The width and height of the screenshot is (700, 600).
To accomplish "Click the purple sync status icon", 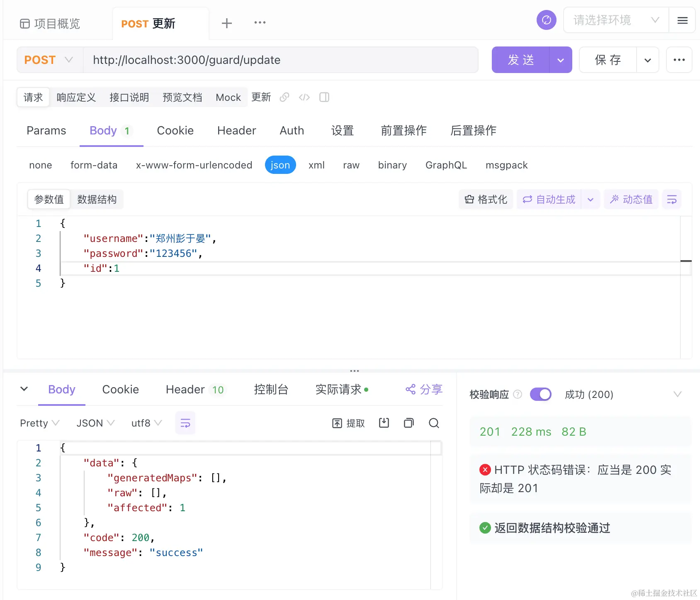I will 546,20.
